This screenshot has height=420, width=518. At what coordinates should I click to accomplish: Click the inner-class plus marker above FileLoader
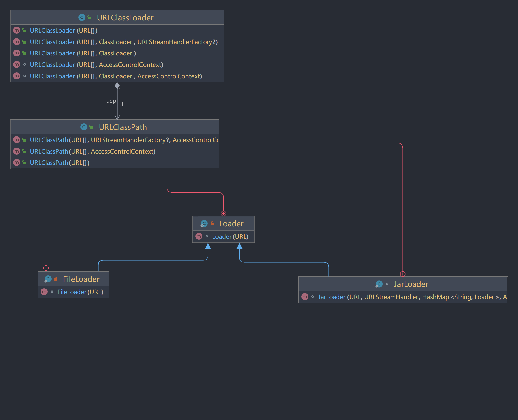pyautogui.click(x=46, y=268)
